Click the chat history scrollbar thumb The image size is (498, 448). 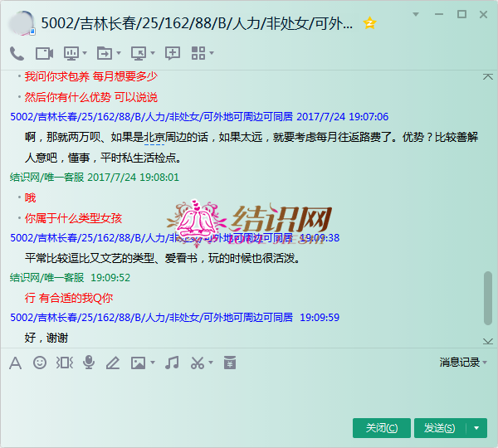pyautogui.click(x=488, y=298)
